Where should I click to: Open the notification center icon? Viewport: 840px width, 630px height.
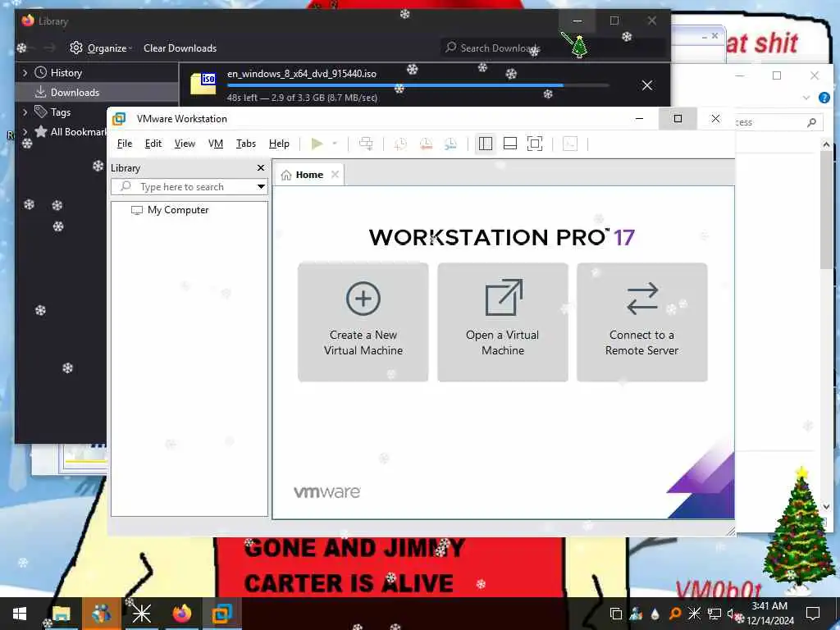(813, 614)
